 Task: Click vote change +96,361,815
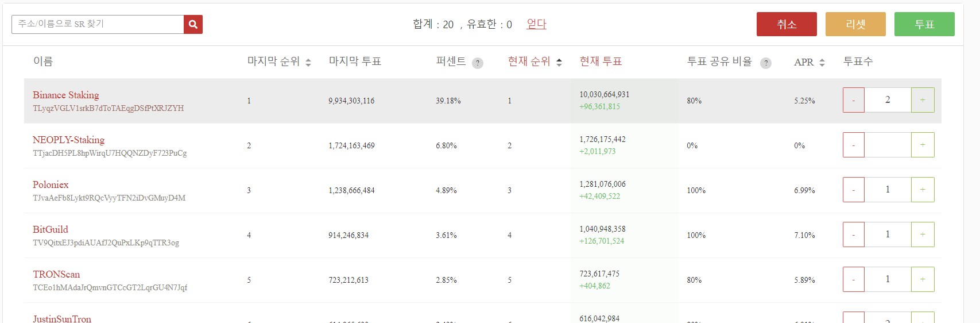599,106
